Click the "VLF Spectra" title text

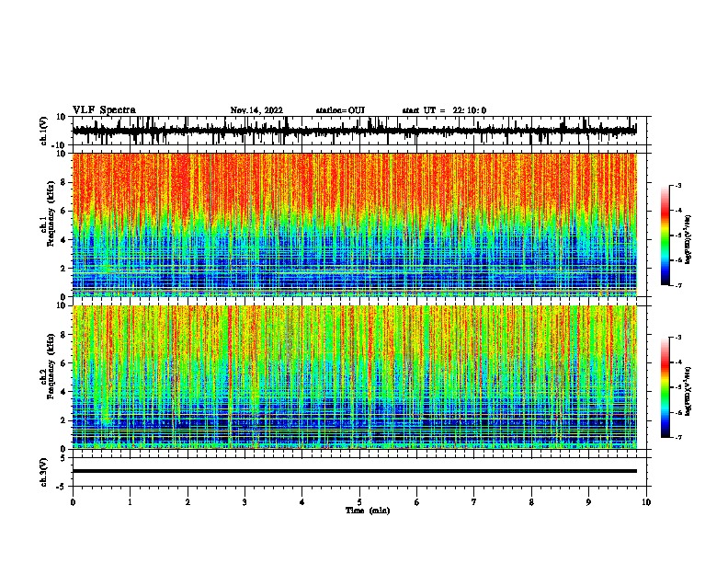(104, 110)
